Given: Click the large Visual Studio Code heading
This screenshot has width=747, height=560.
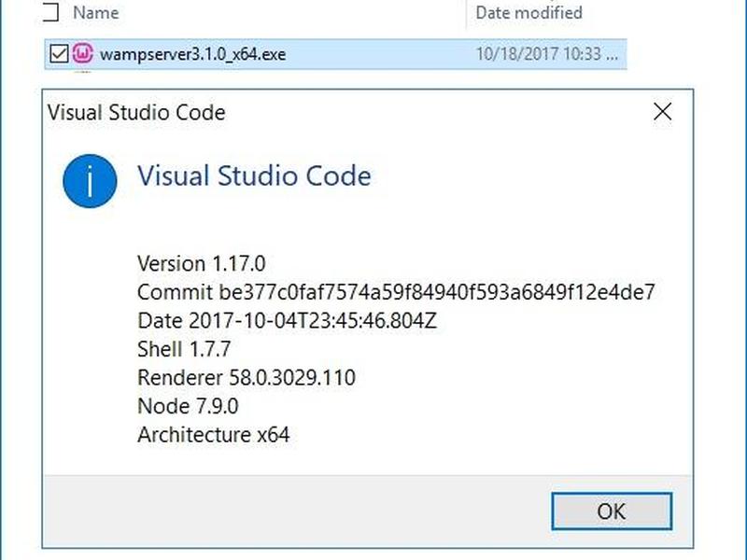Looking at the screenshot, I should tap(254, 175).
